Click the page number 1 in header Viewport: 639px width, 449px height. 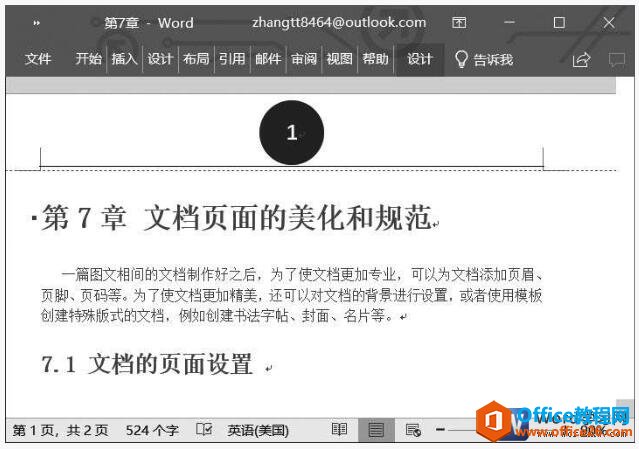292,132
